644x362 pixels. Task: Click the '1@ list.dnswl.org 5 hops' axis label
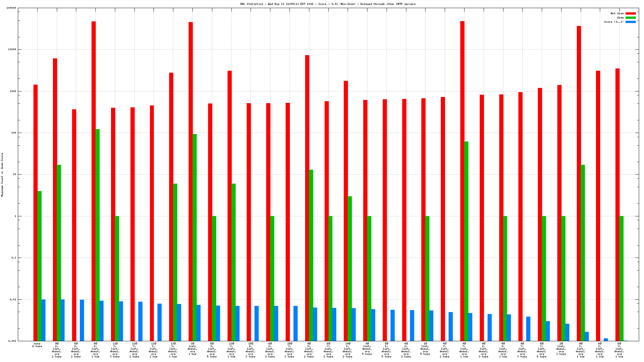[x=425, y=349]
